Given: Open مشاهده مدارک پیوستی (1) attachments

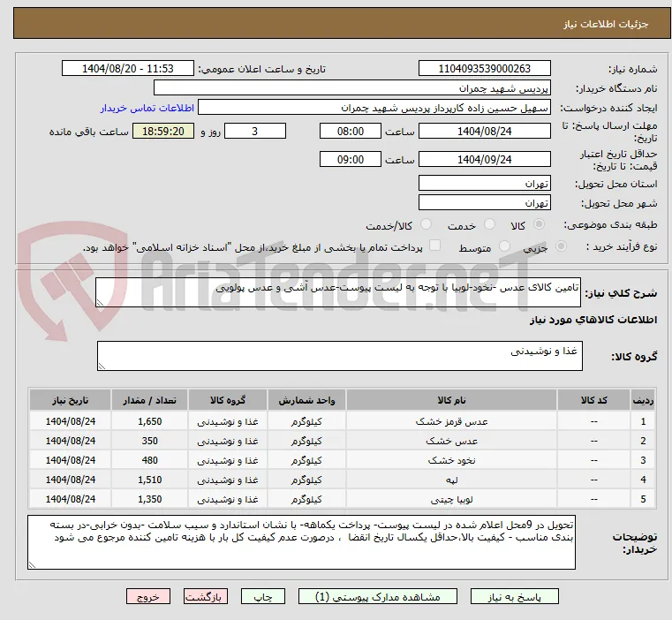Looking at the screenshot, I should (378, 597).
